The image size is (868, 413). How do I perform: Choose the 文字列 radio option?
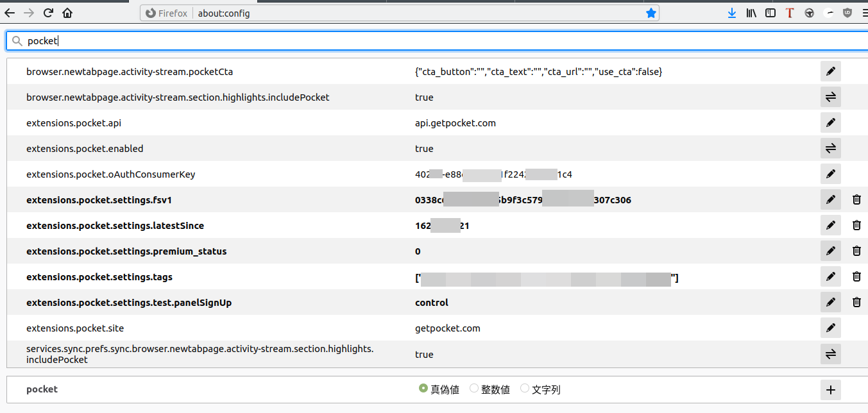525,388
